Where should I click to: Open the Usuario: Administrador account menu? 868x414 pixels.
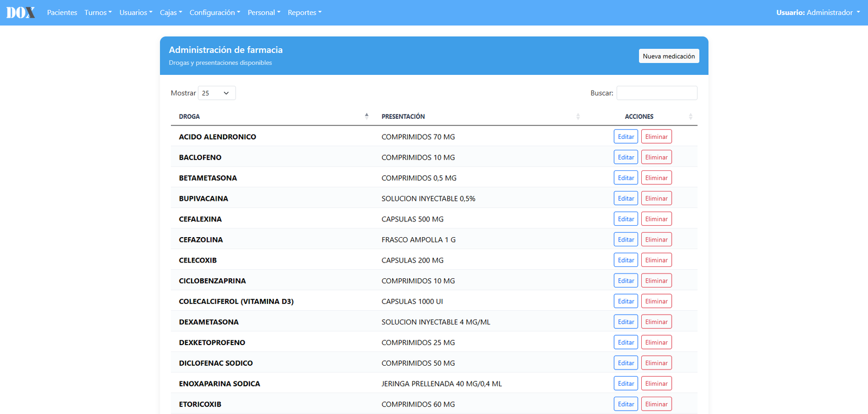tap(818, 12)
